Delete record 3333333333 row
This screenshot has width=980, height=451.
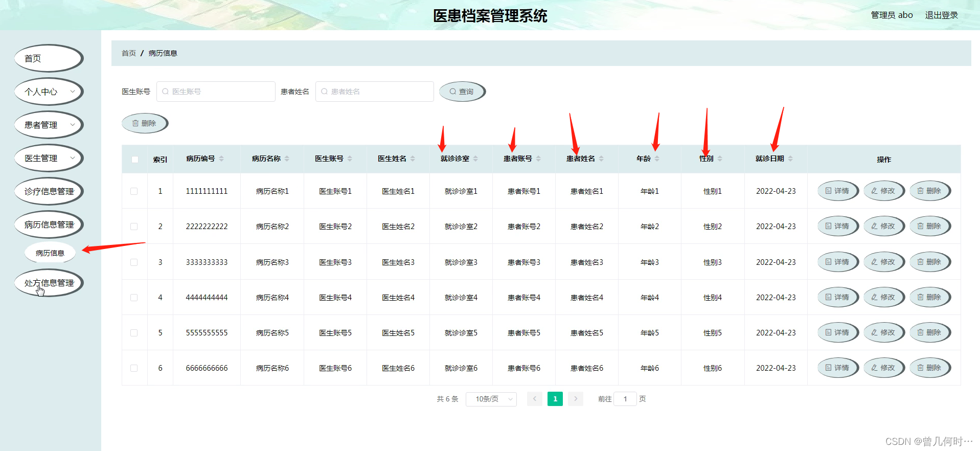930,262
